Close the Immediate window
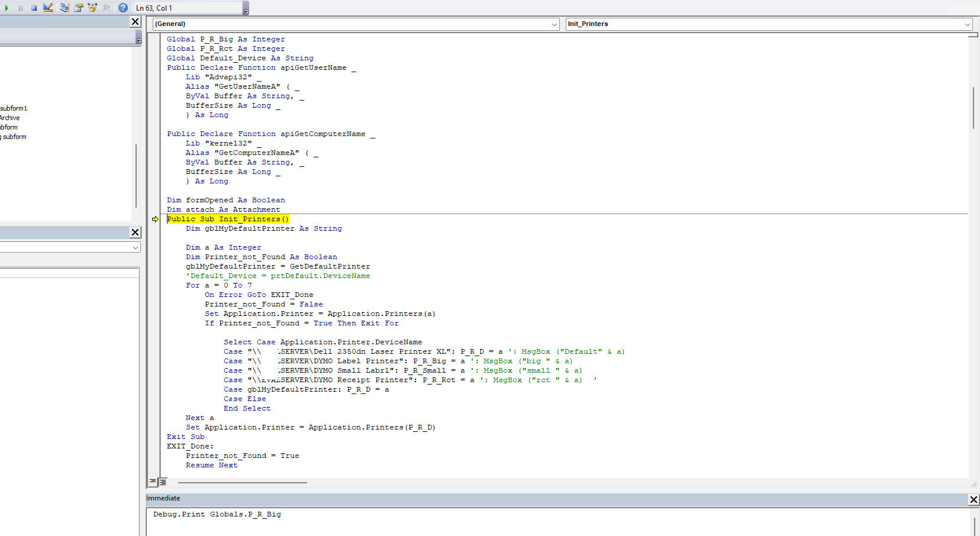The image size is (980, 536). tap(973, 500)
